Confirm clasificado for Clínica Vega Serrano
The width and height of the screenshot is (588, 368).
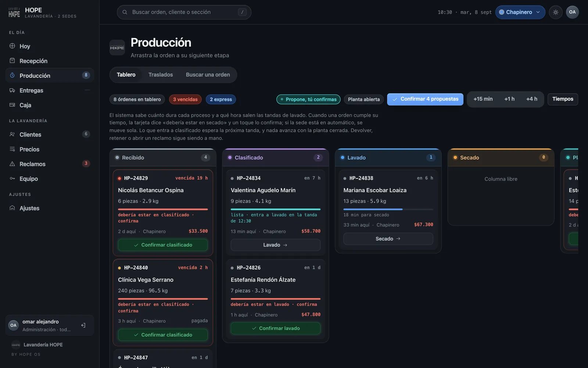coord(163,335)
